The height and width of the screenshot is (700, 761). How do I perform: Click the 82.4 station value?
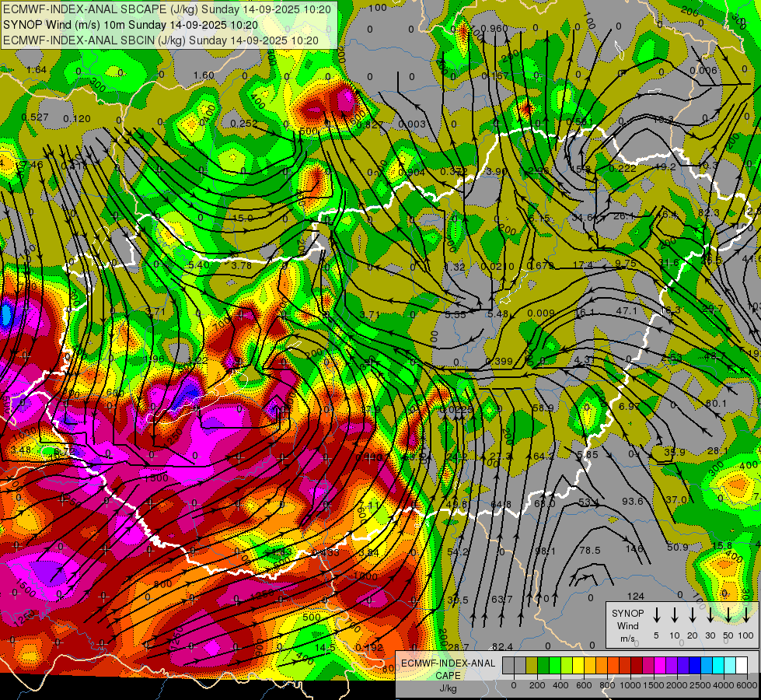[x=502, y=646]
